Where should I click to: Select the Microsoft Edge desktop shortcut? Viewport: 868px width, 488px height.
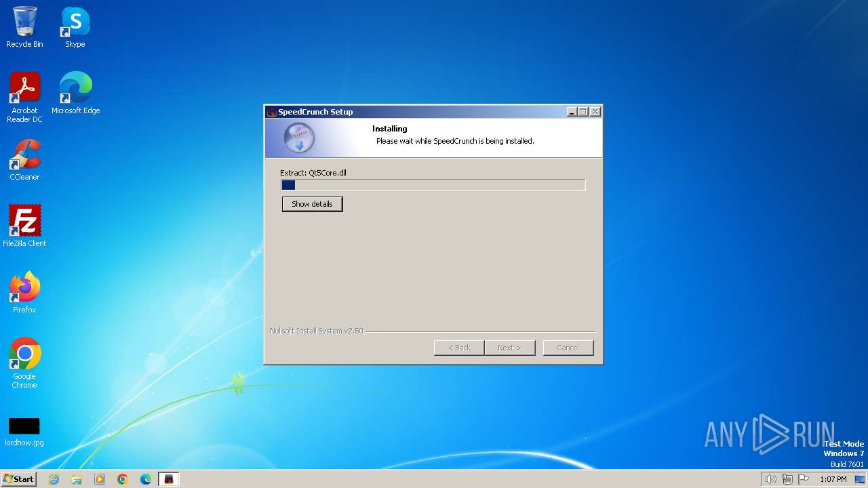pos(75,94)
